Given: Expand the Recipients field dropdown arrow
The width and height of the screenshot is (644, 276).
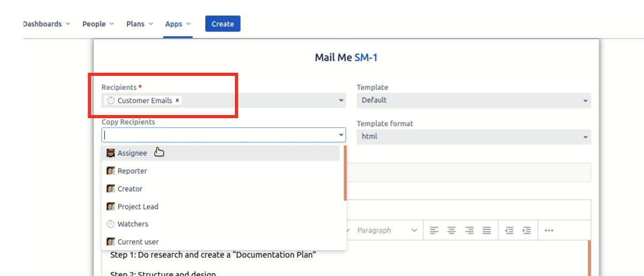Looking at the screenshot, I should 341,101.
